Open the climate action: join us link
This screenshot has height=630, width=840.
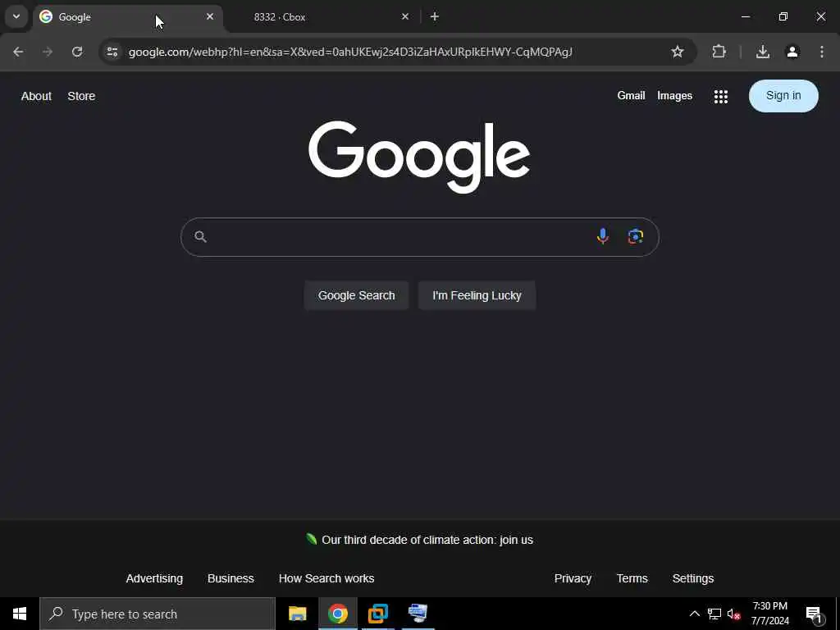(x=427, y=540)
